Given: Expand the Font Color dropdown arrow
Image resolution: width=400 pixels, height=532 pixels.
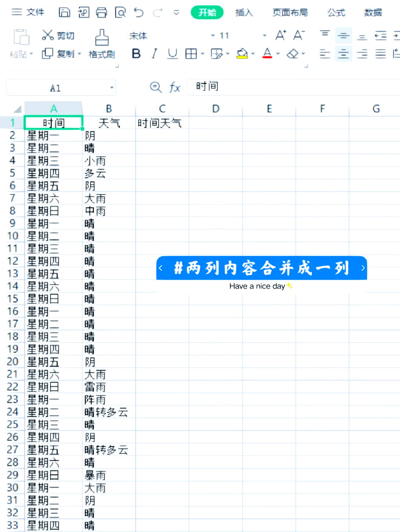Looking at the screenshot, I should (x=278, y=54).
